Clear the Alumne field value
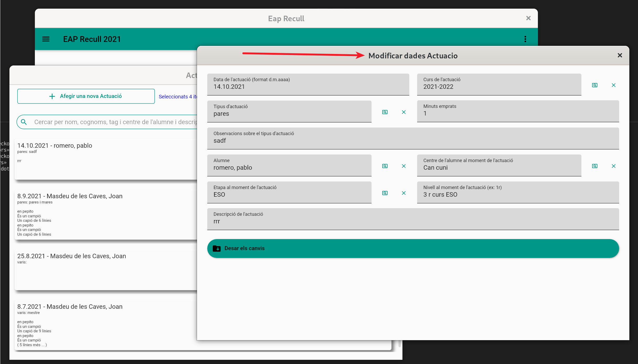The image size is (638, 364). coord(403,166)
